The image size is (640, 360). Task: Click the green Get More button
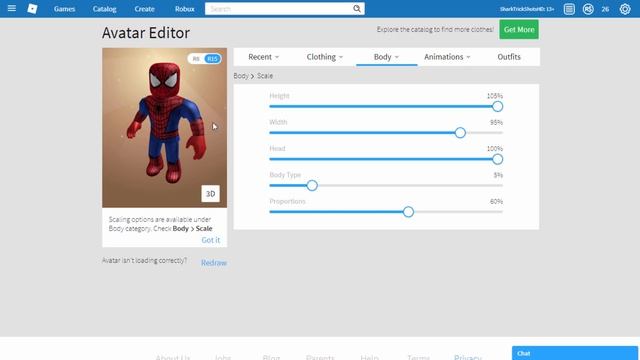coord(519,29)
